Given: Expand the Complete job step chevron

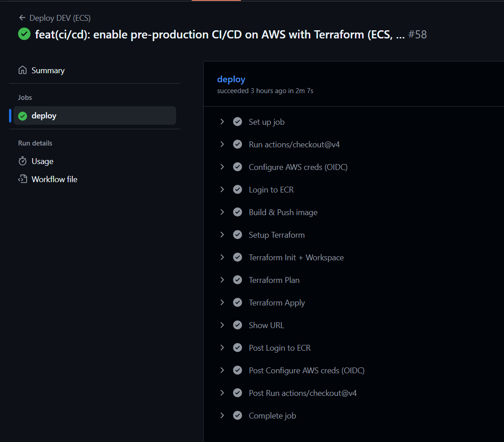Looking at the screenshot, I should point(222,416).
